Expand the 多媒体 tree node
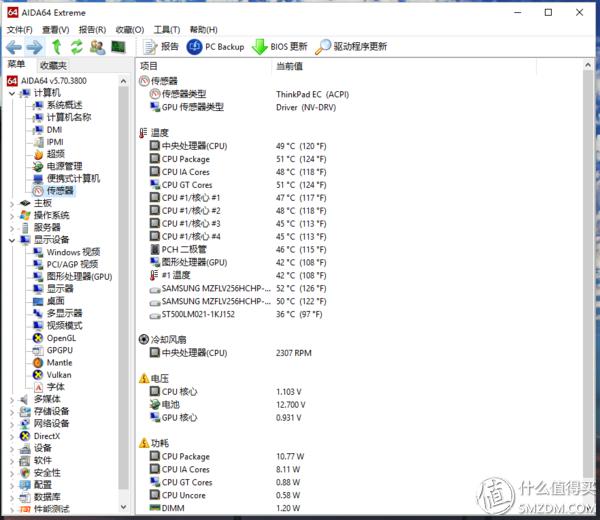 tap(12, 400)
